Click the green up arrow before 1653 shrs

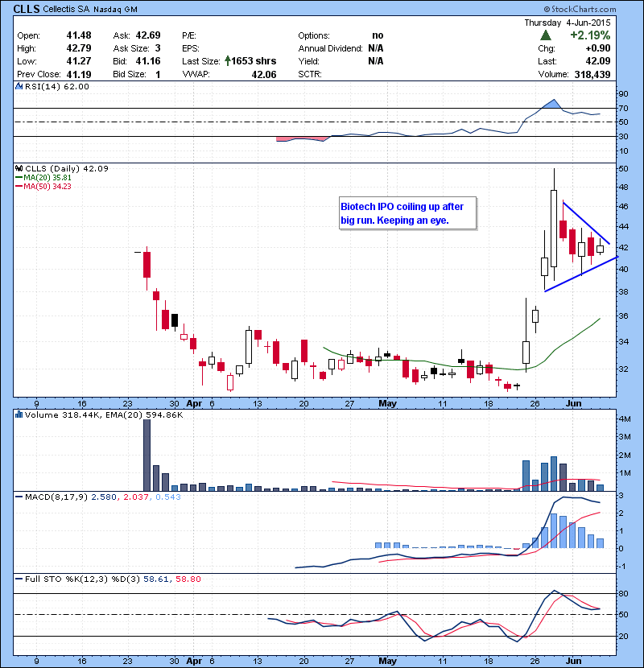click(228, 61)
